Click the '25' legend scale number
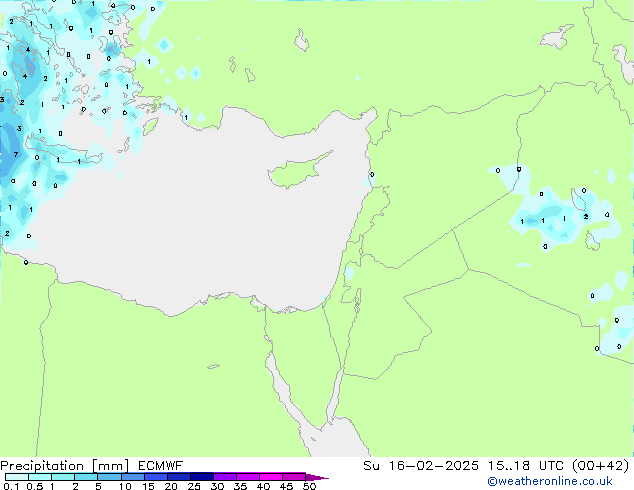This screenshot has height=490, width=634. [x=194, y=486]
